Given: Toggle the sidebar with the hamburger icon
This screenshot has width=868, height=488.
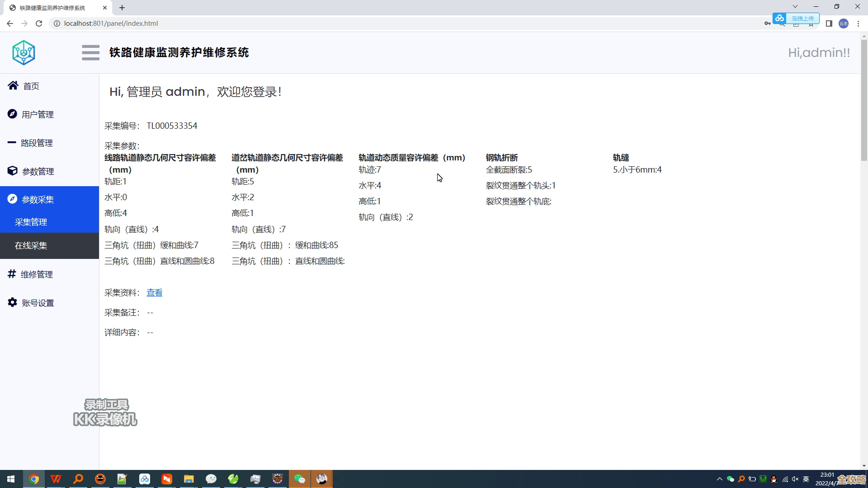Looking at the screenshot, I should click(90, 52).
